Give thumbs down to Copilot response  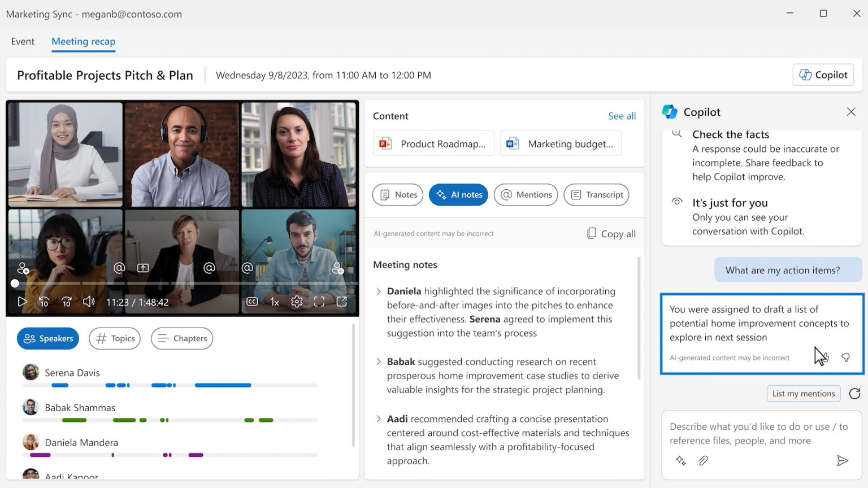pos(845,358)
